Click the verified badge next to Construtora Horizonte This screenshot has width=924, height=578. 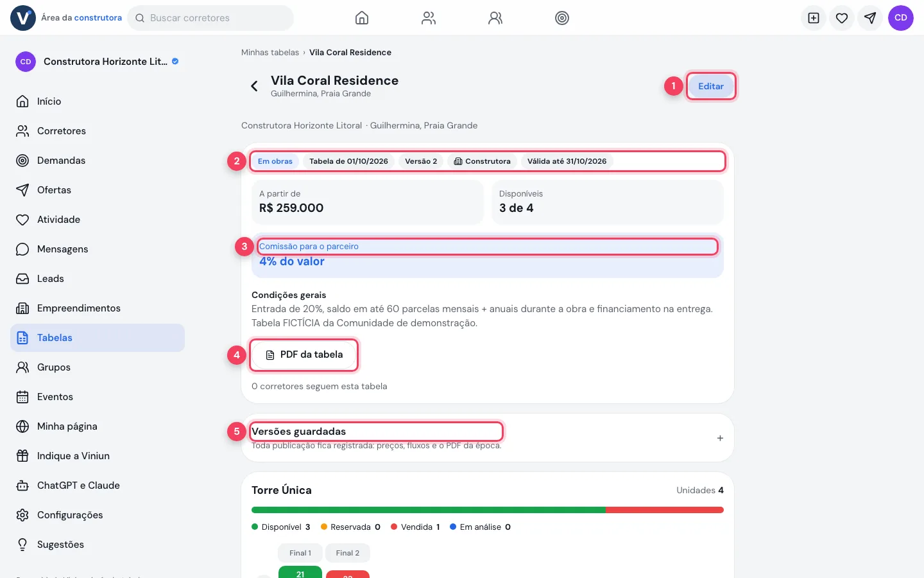click(175, 62)
